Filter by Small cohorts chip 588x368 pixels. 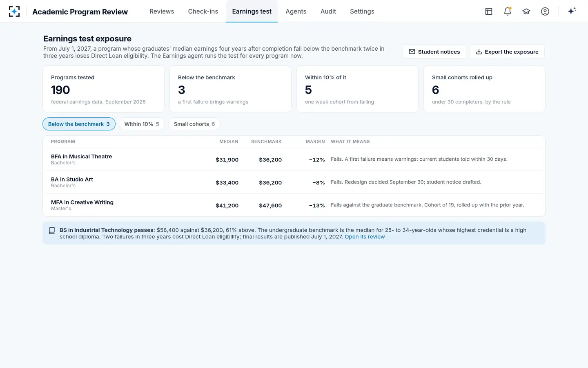194,124
